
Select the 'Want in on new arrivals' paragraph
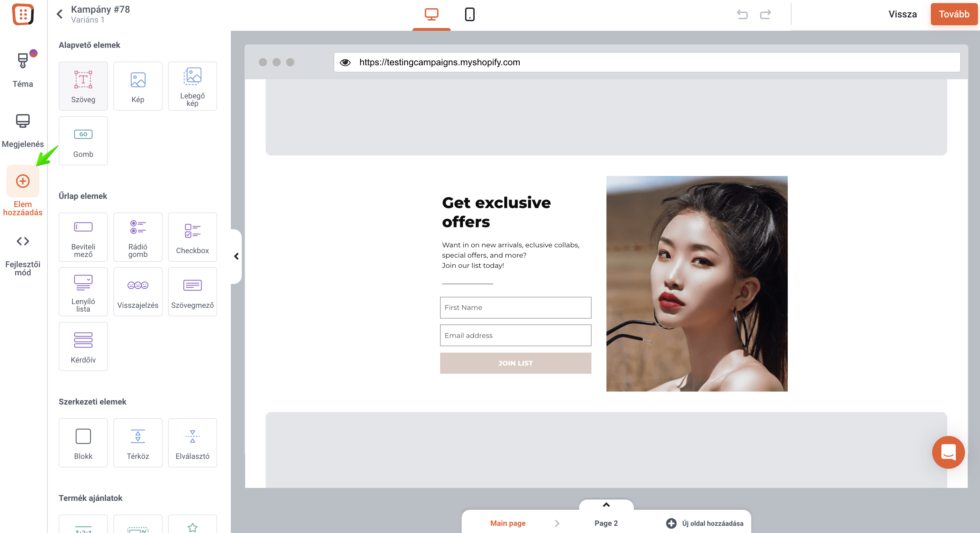click(510, 255)
